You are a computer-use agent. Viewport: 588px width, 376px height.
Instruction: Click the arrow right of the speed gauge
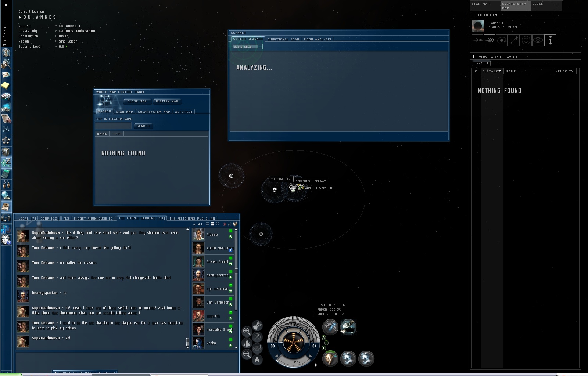(316, 365)
